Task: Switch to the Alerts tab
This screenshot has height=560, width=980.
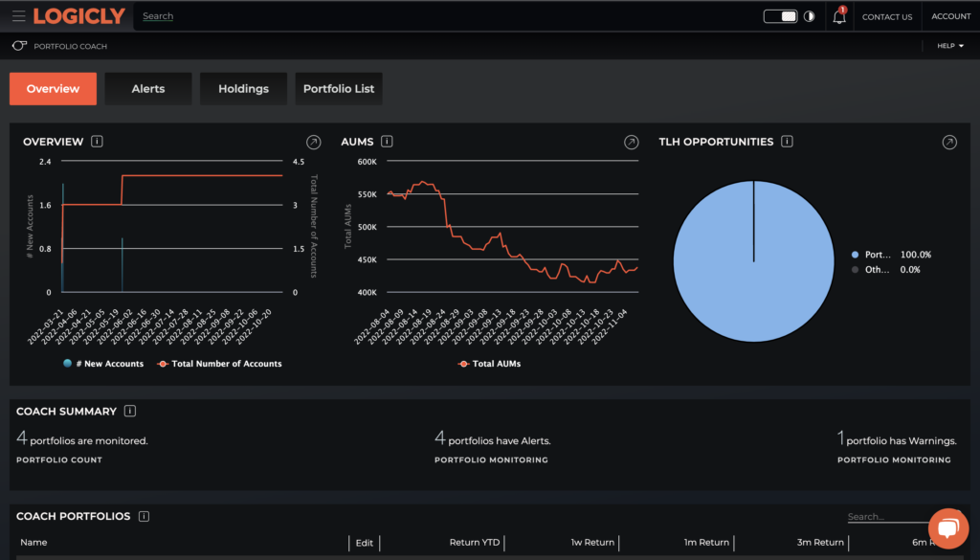Action: [148, 89]
